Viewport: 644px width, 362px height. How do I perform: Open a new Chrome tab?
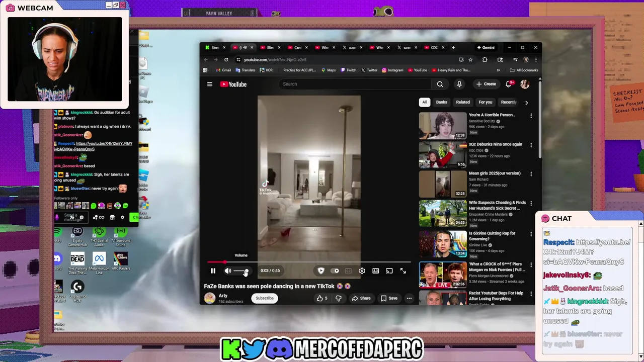coord(453,47)
